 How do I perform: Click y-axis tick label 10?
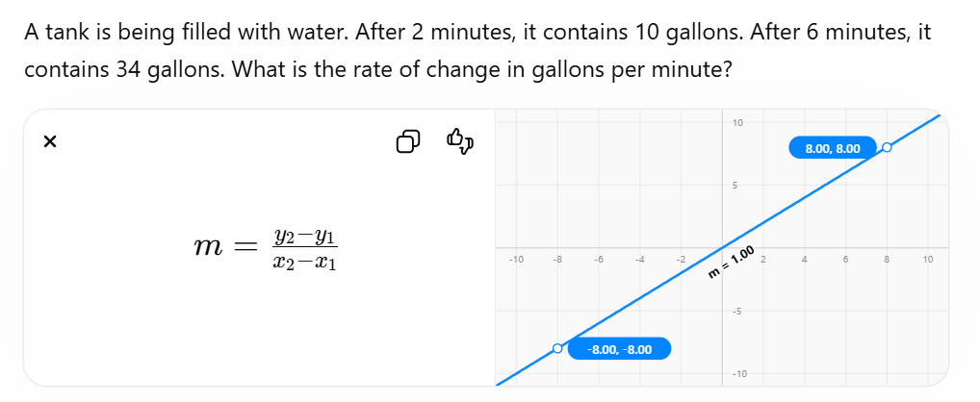pyautogui.click(x=737, y=123)
